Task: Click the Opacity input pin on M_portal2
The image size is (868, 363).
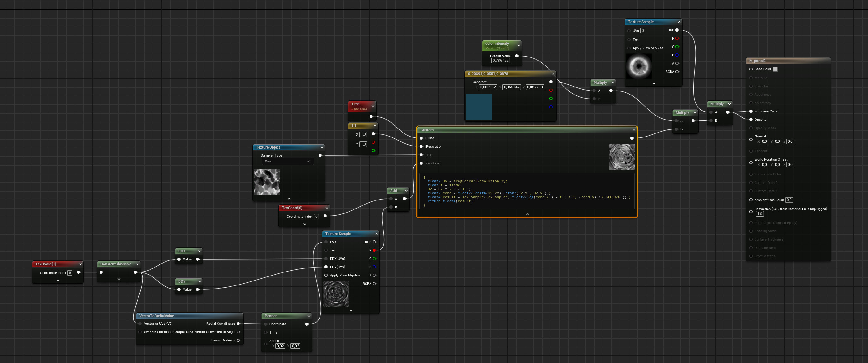Action: coord(751,120)
